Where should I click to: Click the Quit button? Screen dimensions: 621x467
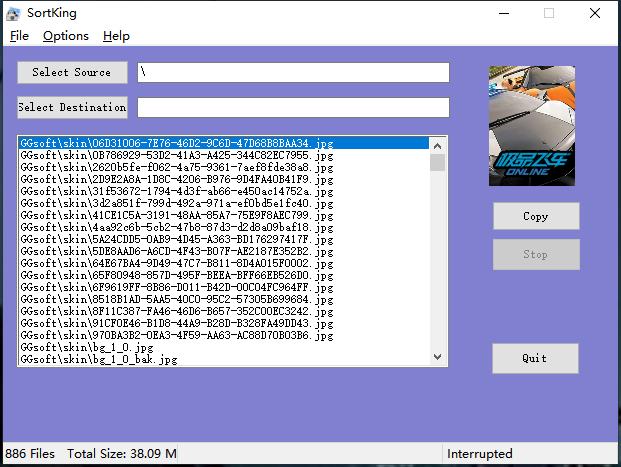(535, 358)
